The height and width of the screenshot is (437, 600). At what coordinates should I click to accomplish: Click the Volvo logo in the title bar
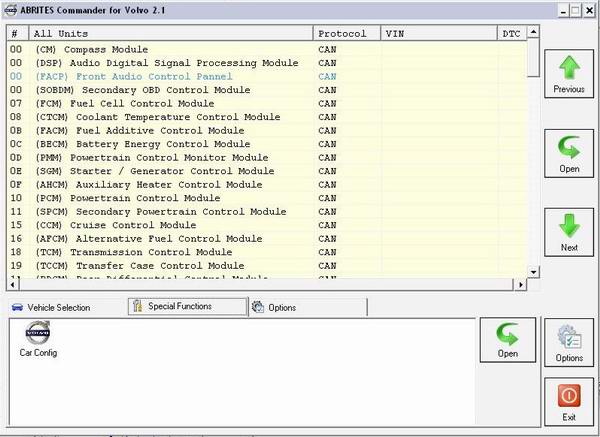(10, 10)
